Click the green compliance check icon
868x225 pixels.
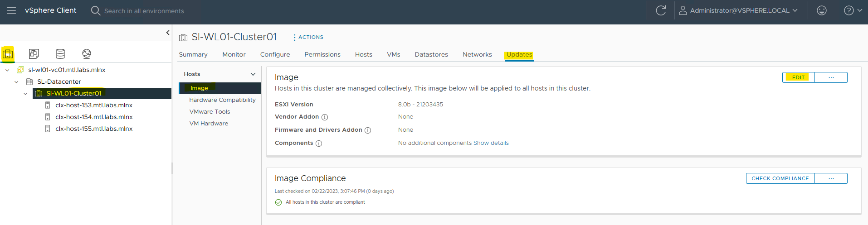coord(278,202)
